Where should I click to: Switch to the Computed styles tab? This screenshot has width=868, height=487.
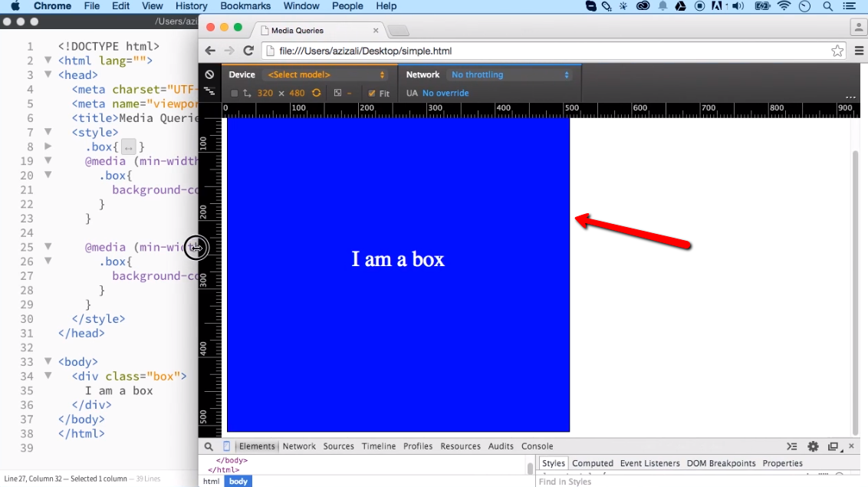point(592,462)
